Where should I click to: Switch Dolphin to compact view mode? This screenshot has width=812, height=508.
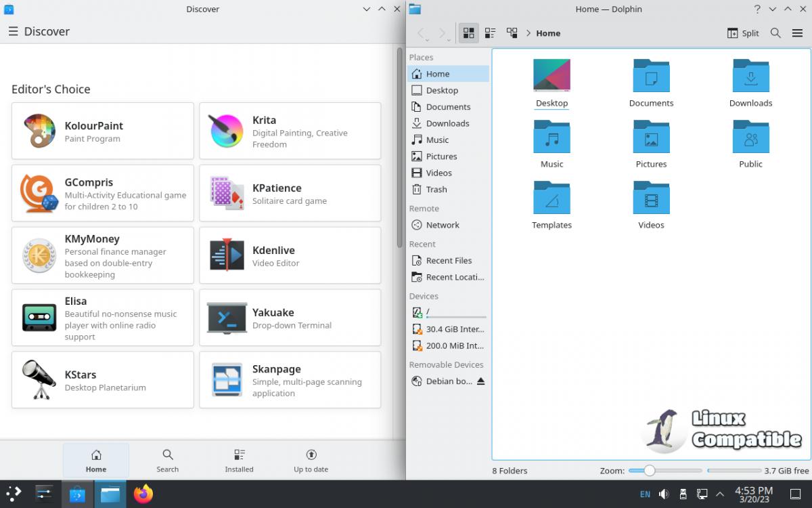(490, 33)
